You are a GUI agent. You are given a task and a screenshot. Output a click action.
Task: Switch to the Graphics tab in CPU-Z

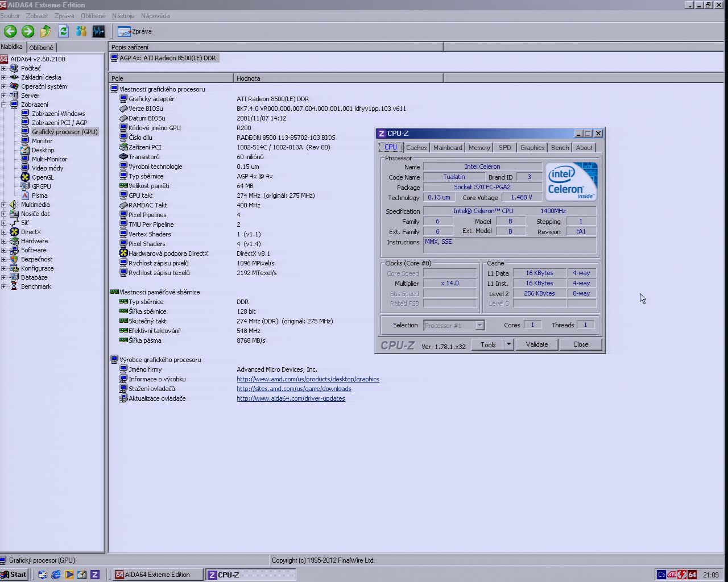point(532,148)
